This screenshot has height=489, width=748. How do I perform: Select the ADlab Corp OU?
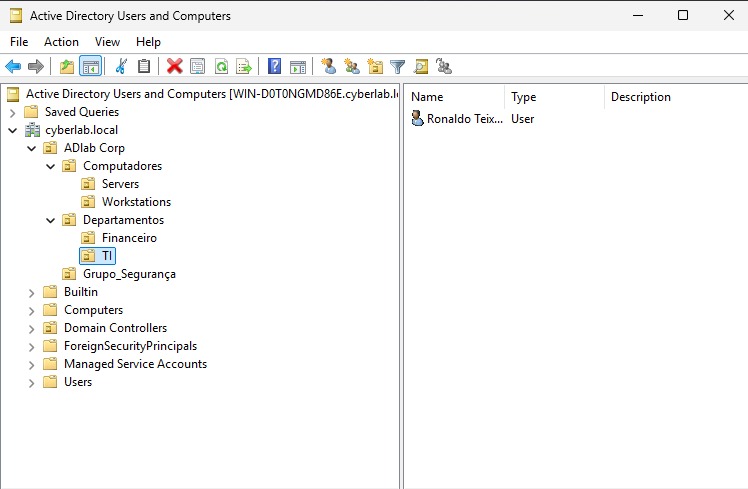point(94,148)
